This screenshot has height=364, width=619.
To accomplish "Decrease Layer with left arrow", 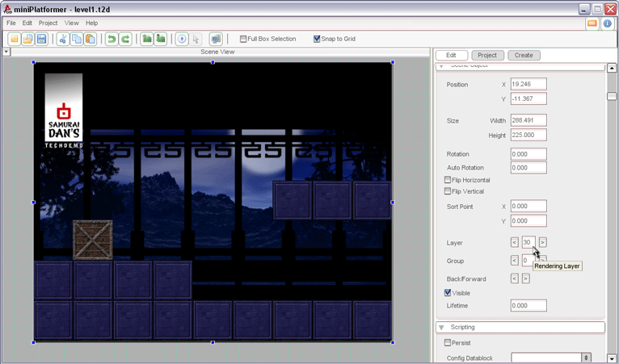I will pyautogui.click(x=515, y=242).
